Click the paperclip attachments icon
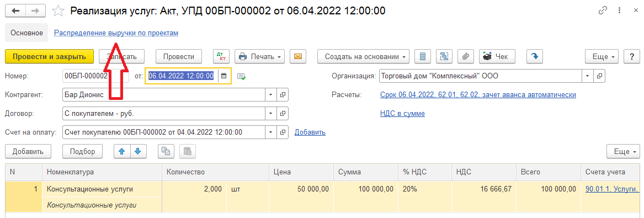The height and width of the screenshot is (218, 644). point(465,57)
